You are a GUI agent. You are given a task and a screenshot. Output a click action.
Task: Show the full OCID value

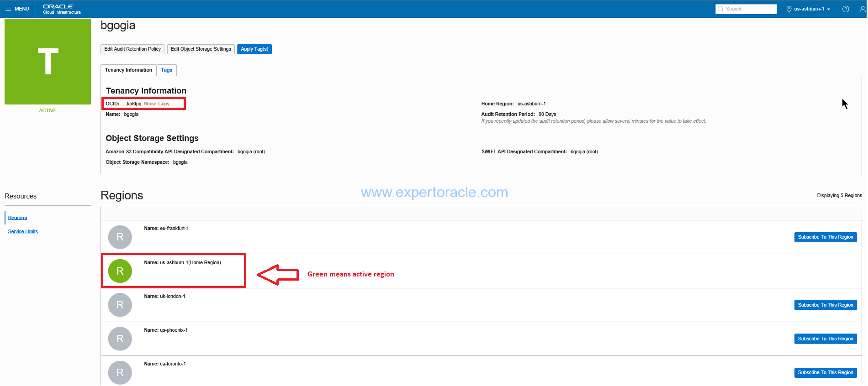(150, 104)
